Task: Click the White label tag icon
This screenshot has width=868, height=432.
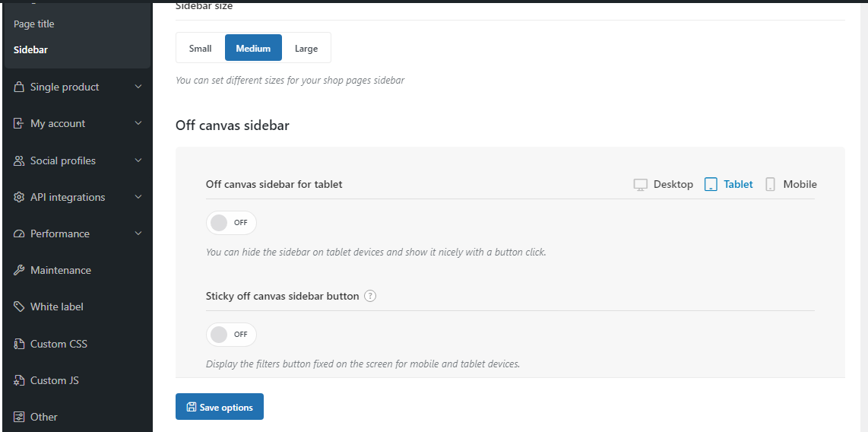Action: pos(19,307)
